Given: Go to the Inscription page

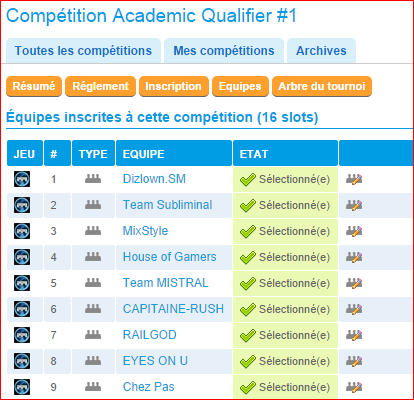Looking at the screenshot, I should [x=174, y=86].
